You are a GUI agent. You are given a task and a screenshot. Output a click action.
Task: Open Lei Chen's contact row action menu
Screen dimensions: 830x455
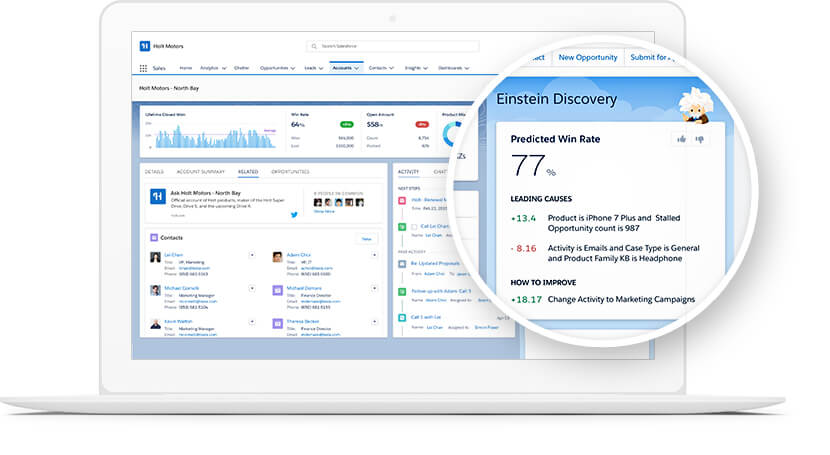coord(252,255)
